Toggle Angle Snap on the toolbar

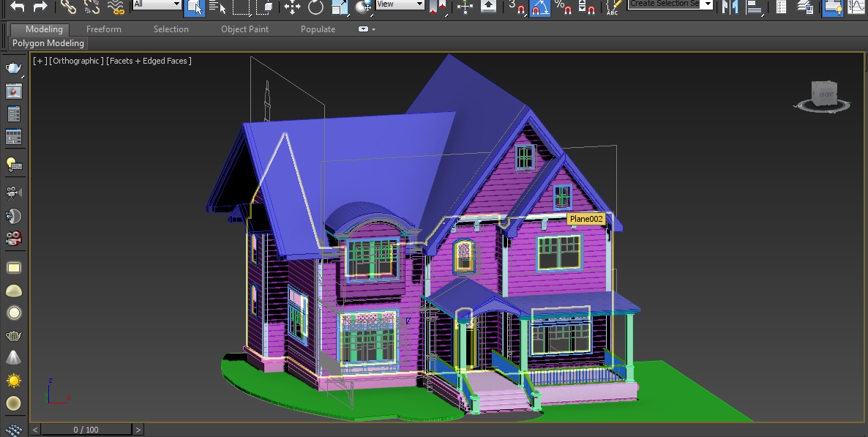click(x=540, y=7)
